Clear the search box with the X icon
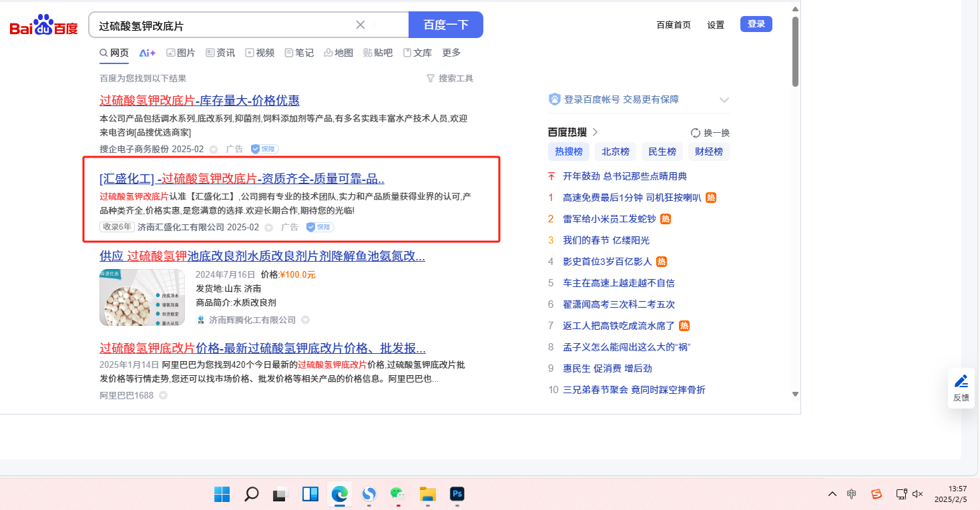Image resolution: width=980 pixels, height=510 pixels. click(x=360, y=25)
